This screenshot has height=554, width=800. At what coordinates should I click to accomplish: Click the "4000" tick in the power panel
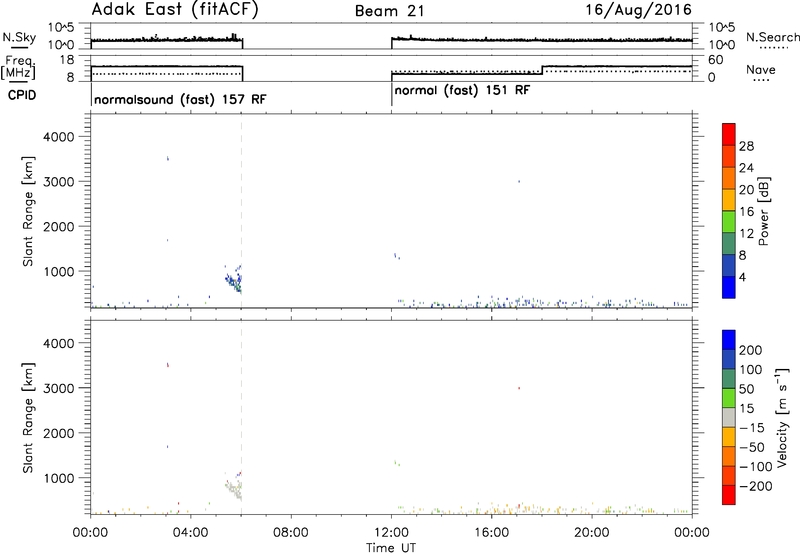tap(58, 137)
